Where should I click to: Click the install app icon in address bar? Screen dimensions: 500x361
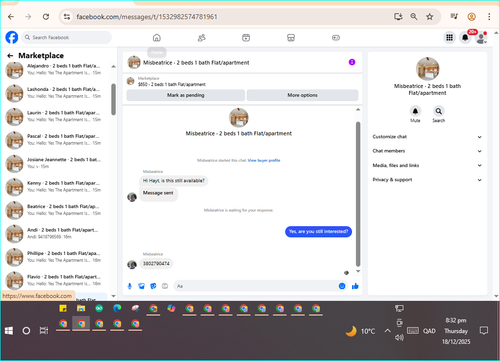tap(398, 16)
